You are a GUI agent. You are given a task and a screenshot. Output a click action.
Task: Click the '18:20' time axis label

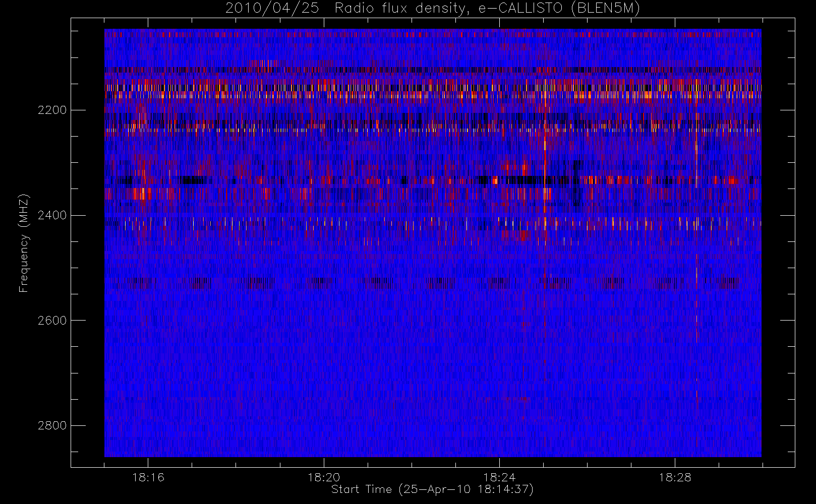point(324,477)
